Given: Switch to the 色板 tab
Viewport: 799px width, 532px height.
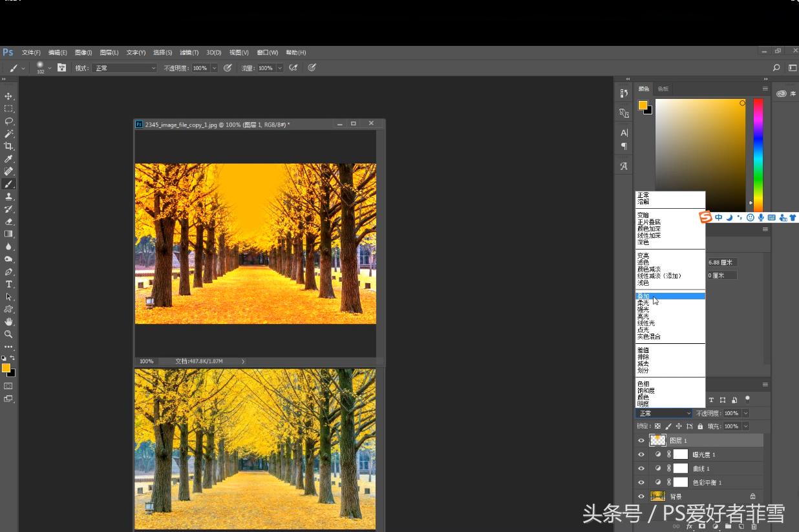Looking at the screenshot, I should click(x=663, y=89).
